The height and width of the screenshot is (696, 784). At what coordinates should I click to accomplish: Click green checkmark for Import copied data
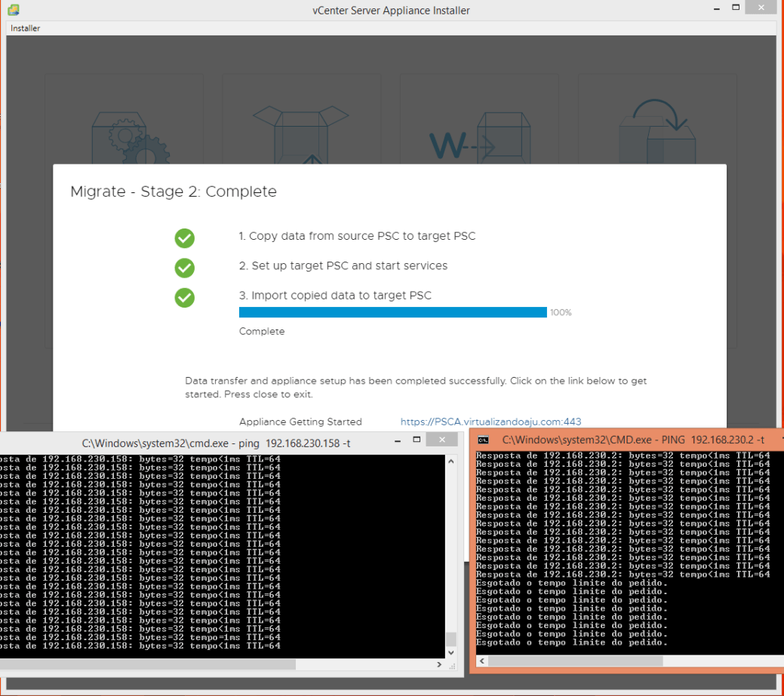point(185,297)
